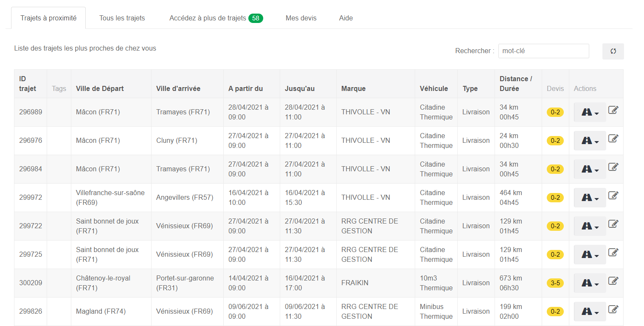Click the edit icon for trip 299725
Image resolution: width=644 pixels, height=326 pixels.
[613, 252]
